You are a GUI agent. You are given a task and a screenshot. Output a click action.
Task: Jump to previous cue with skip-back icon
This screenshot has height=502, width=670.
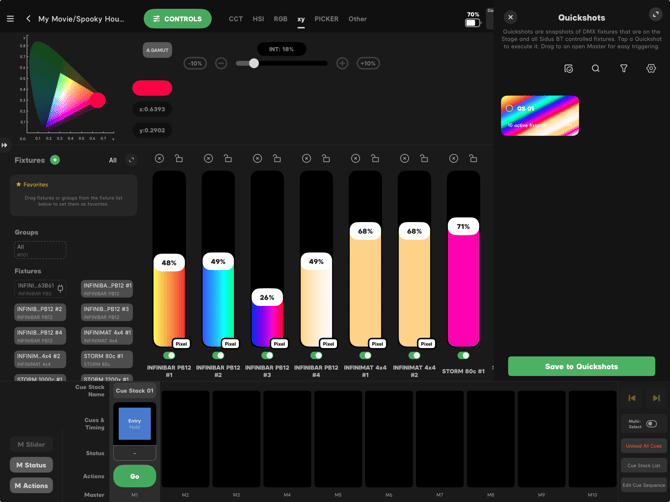(x=632, y=398)
